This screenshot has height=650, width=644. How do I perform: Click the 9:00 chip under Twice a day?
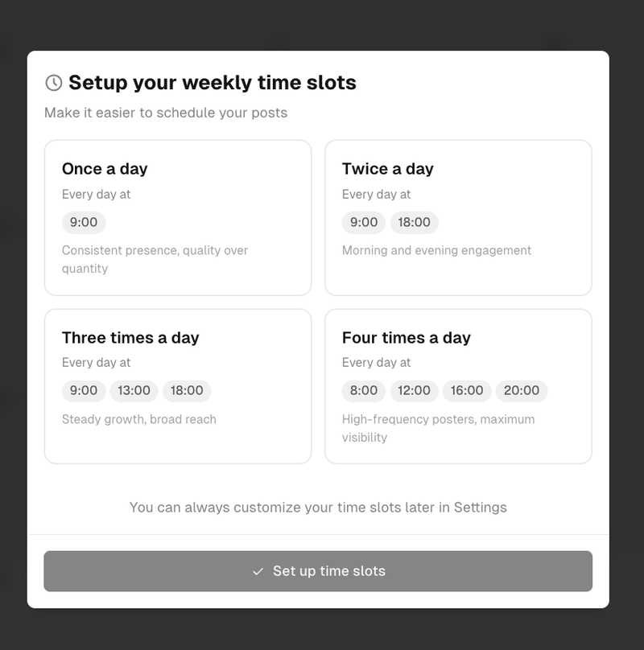364,222
